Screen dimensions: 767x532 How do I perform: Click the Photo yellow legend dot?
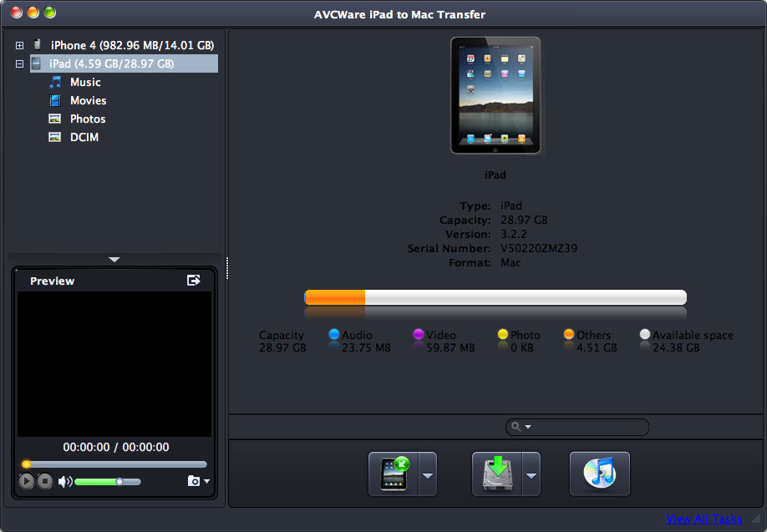pos(503,334)
